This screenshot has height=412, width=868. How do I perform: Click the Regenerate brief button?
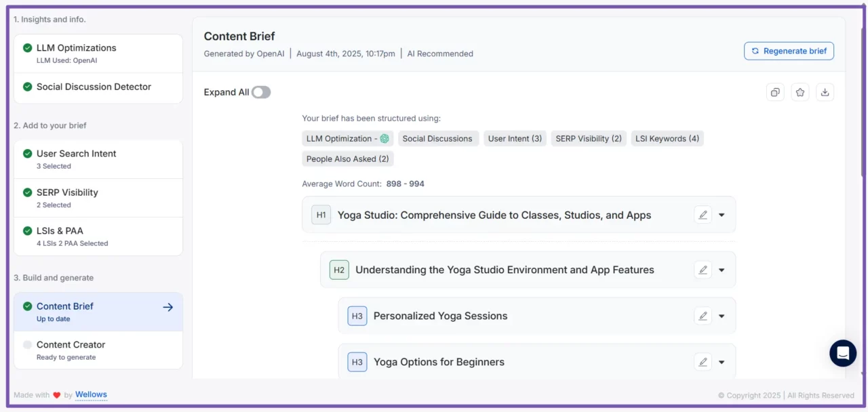point(789,50)
